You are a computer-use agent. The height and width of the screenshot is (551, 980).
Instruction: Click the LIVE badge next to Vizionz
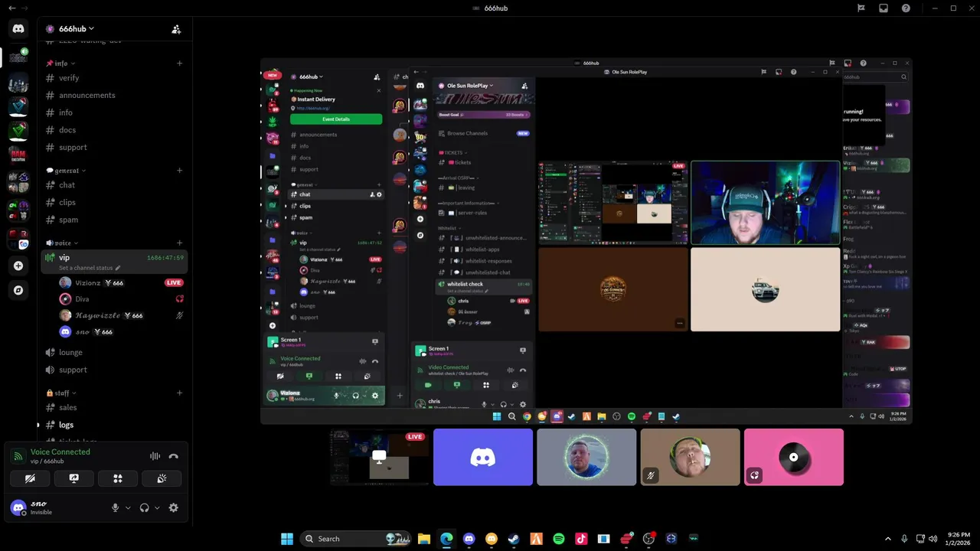(x=174, y=282)
